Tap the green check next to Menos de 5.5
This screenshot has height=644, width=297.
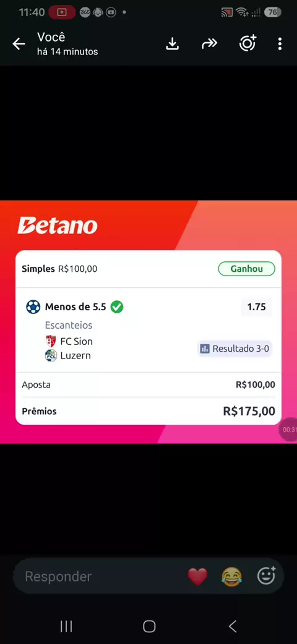[x=117, y=307]
